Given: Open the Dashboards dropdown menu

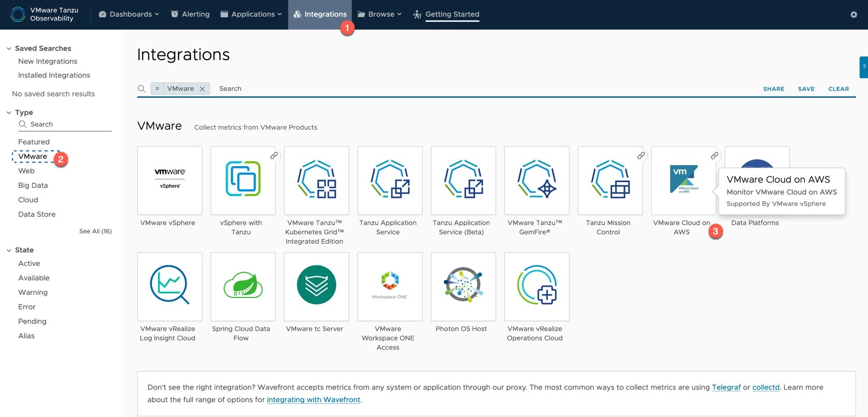Looking at the screenshot, I should 129,14.
